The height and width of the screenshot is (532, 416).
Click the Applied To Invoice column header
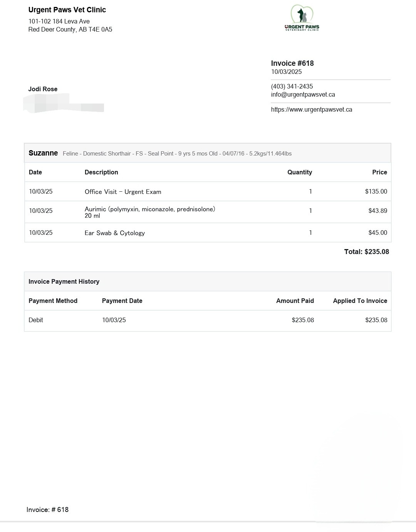360,301
